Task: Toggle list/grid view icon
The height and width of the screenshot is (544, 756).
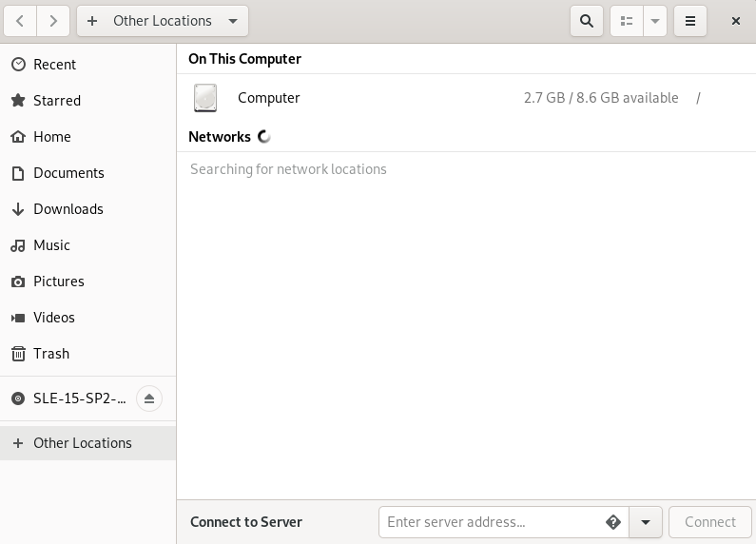Action: (626, 21)
